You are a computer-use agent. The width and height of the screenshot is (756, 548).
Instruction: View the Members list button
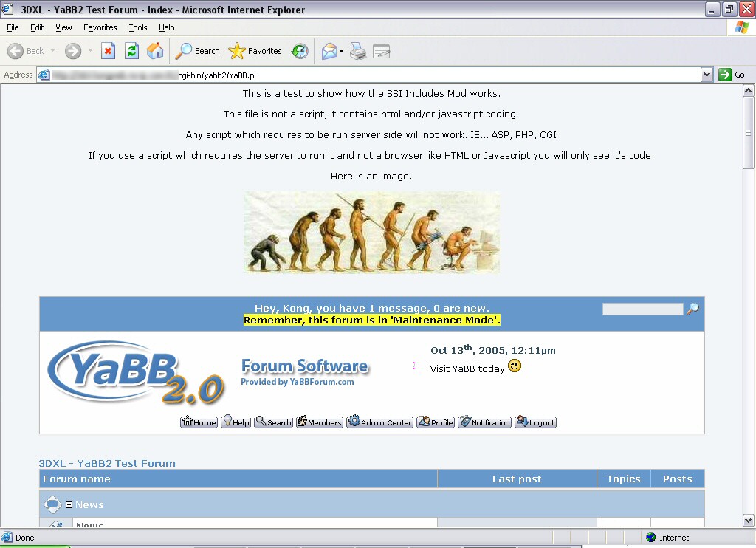320,422
